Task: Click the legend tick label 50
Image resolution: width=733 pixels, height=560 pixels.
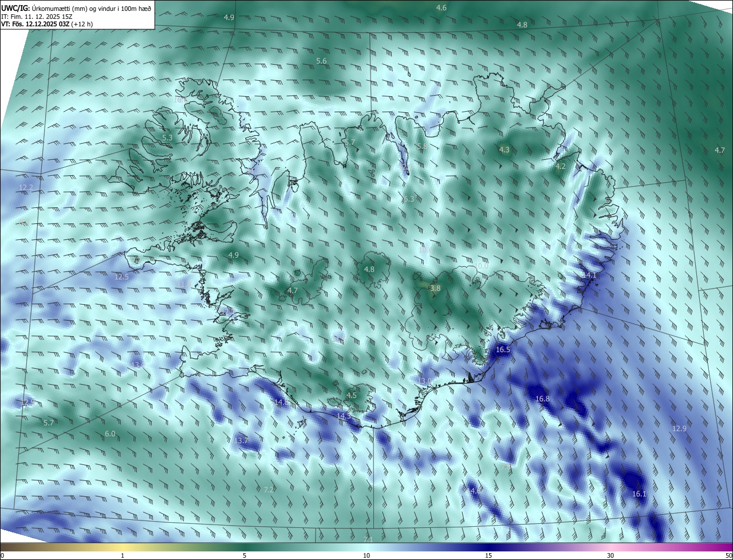Action: [x=728, y=555]
